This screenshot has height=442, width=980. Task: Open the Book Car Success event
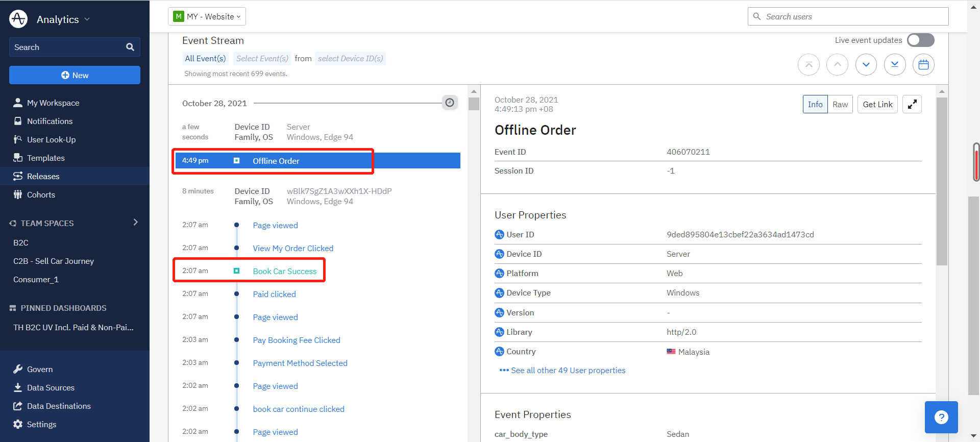[285, 271]
